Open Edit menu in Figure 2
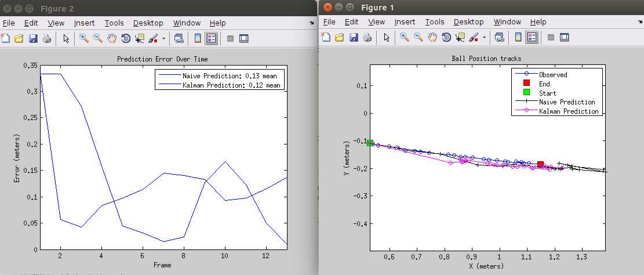 pyautogui.click(x=31, y=23)
